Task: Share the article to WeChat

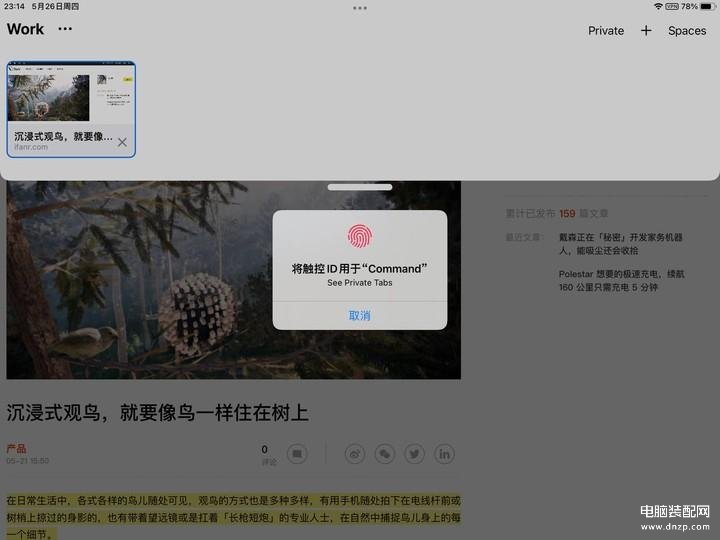Action: coord(385,454)
